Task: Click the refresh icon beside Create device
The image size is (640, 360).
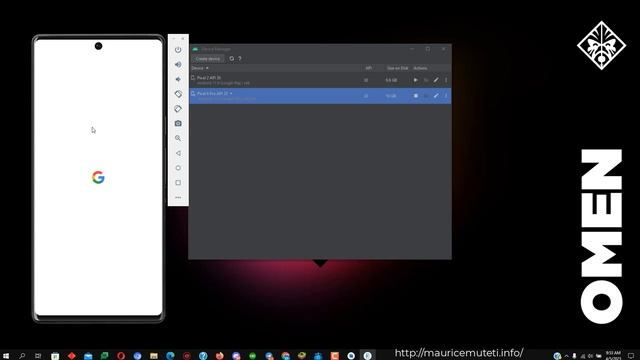Action: (x=232, y=59)
